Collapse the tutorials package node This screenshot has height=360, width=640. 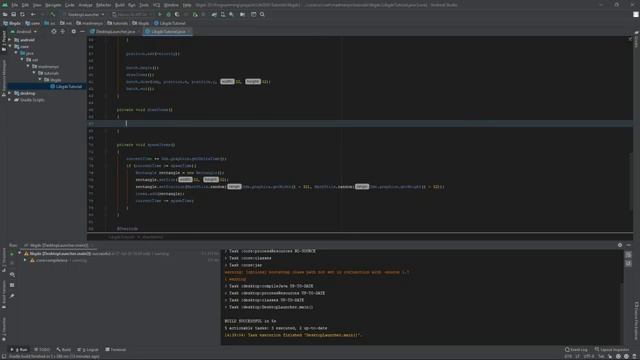coord(34,73)
